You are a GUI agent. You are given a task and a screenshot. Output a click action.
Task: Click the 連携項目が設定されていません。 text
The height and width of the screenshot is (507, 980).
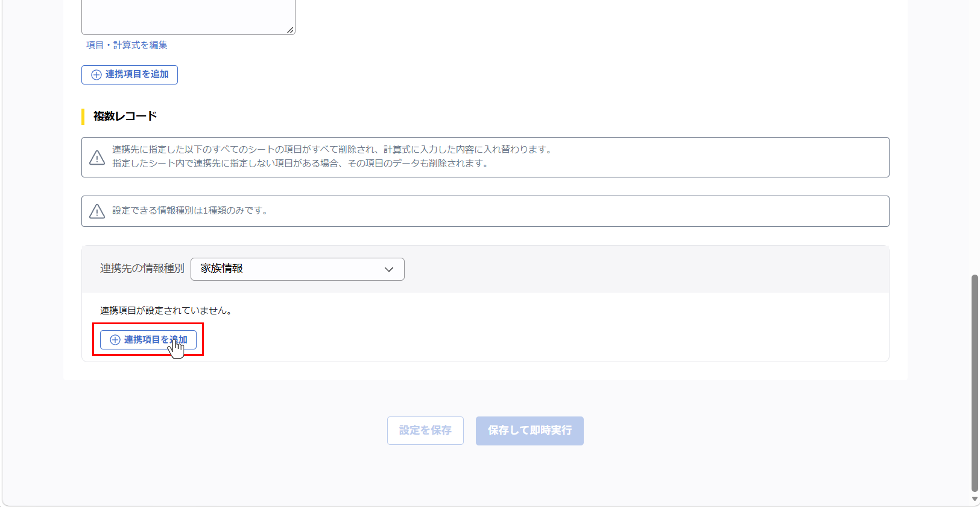(166, 311)
